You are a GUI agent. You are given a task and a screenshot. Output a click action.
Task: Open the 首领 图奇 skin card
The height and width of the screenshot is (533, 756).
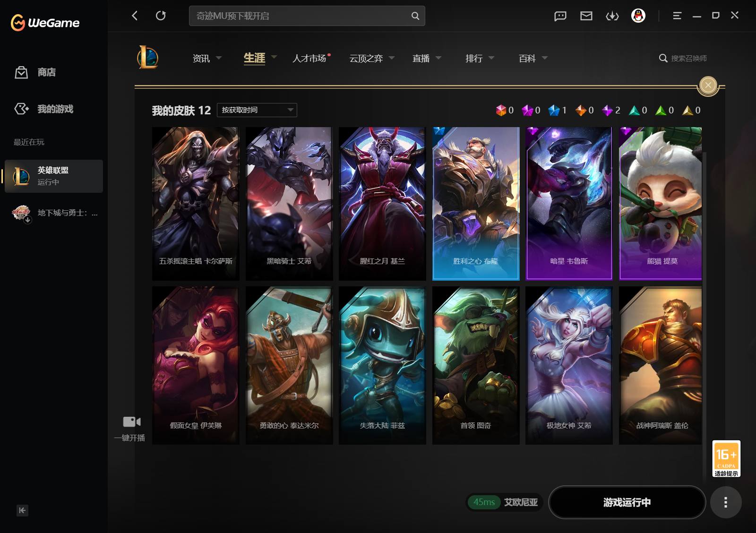tap(476, 365)
